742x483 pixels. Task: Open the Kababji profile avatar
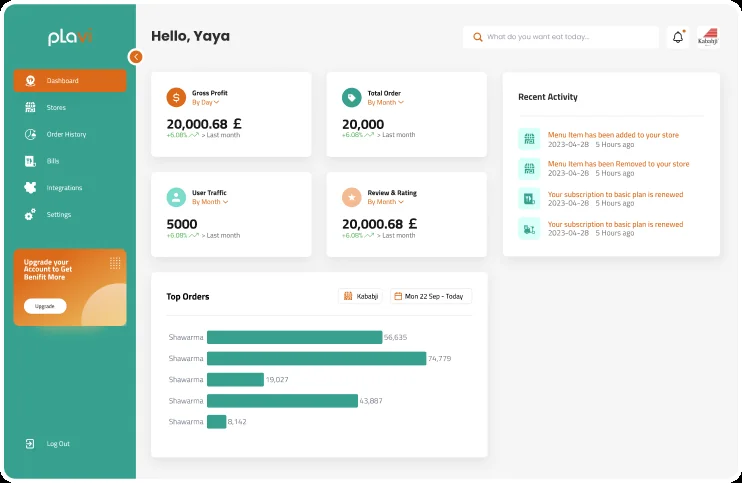click(708, 37)
